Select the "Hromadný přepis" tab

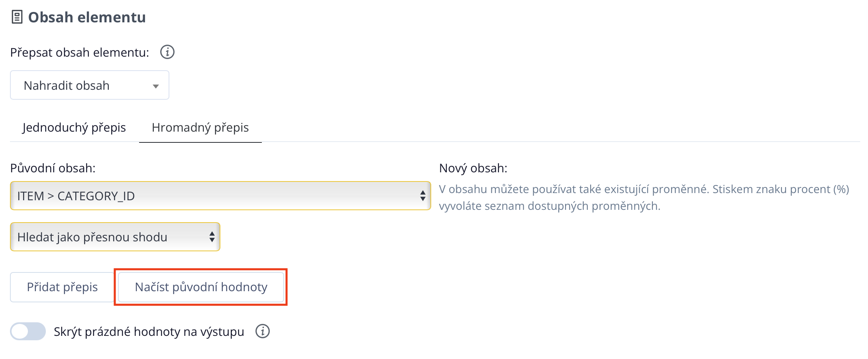click(x=200, y=128)
